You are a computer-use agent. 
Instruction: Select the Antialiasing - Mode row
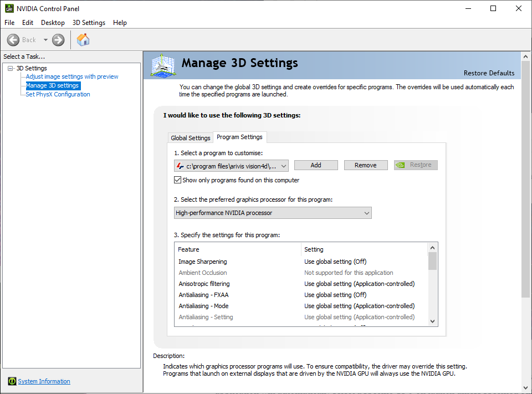tap(300, 306)
